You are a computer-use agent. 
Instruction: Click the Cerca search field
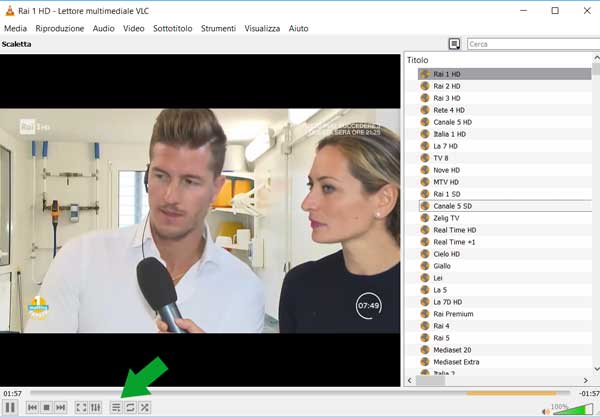click(533, 44)
